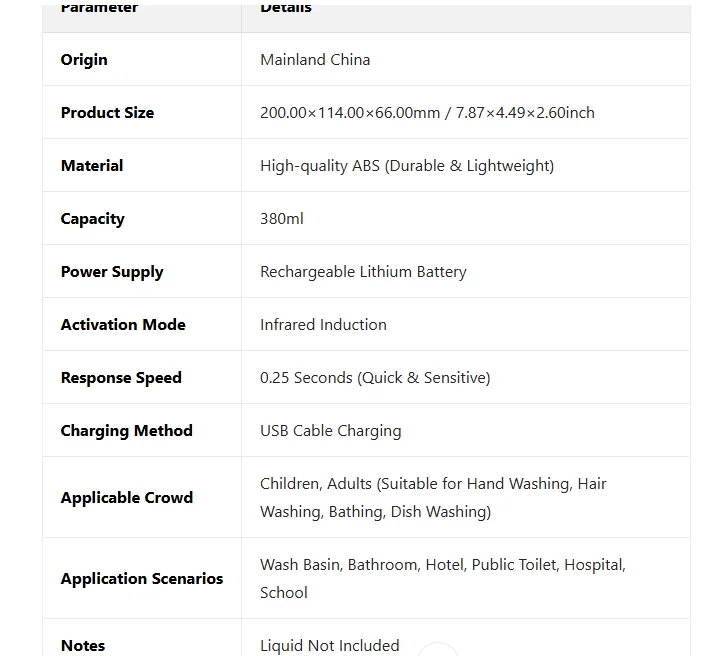Click the "Response Speed" row label

121,378
